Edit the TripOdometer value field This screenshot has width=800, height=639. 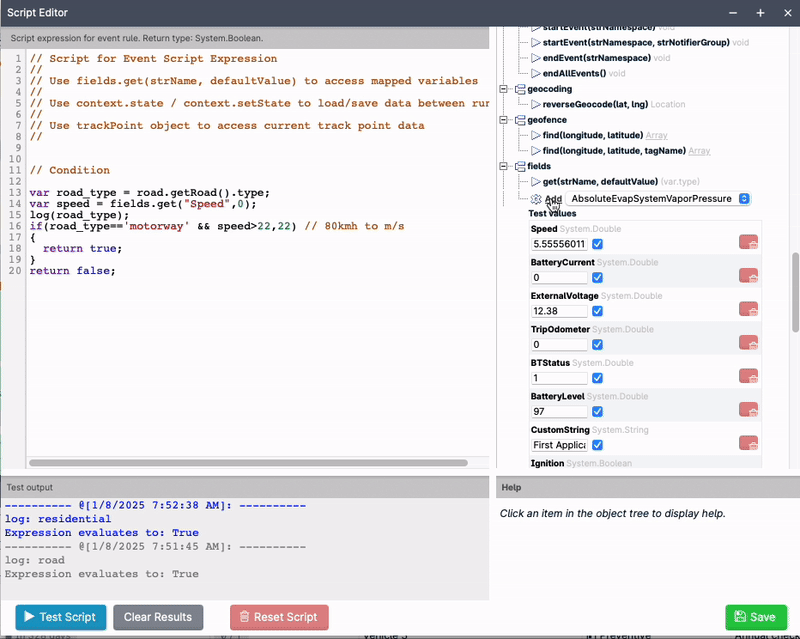[x=559, y=345]
